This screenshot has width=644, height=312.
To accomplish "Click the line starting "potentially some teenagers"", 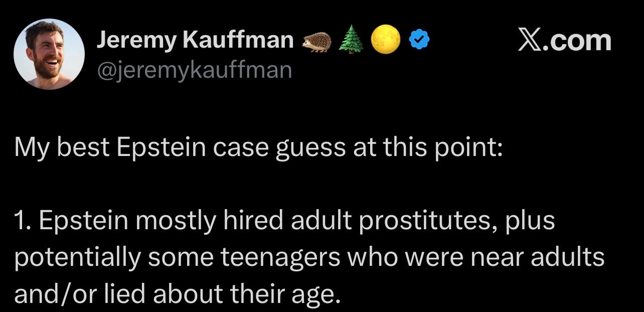I will tap(309, 258).
